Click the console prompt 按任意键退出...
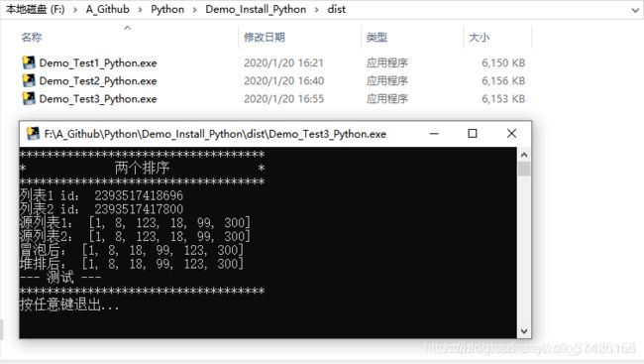This screenshot has width=644, height=364. pyautogui.click(x=69, y=304)
